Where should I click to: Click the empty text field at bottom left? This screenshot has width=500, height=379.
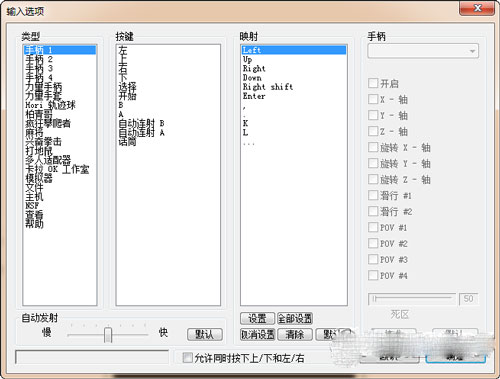coord(92,357)
